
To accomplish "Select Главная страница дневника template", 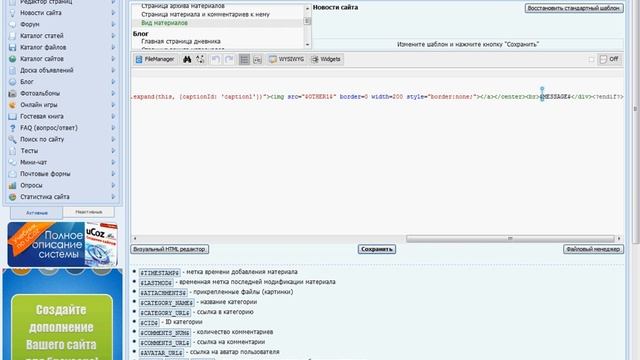I will coord(181,41).
